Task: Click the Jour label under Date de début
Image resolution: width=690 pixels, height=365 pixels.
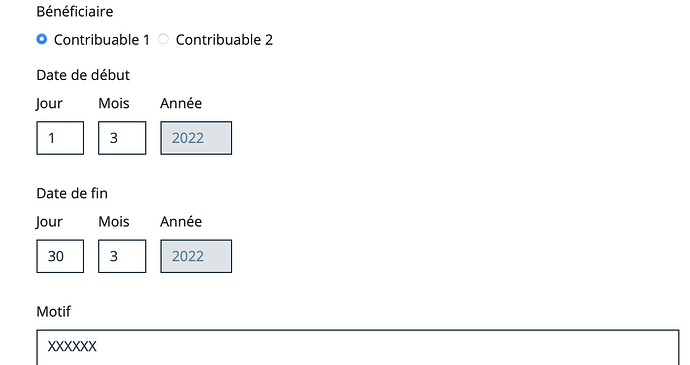Action: point(49,103)
